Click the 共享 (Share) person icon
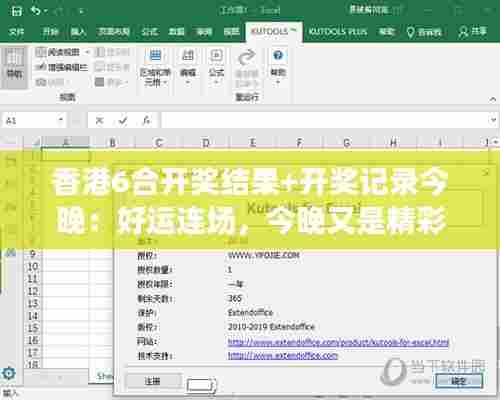Image resolution: width=500 pixels, height=400 pixels. tap(473, 32)
